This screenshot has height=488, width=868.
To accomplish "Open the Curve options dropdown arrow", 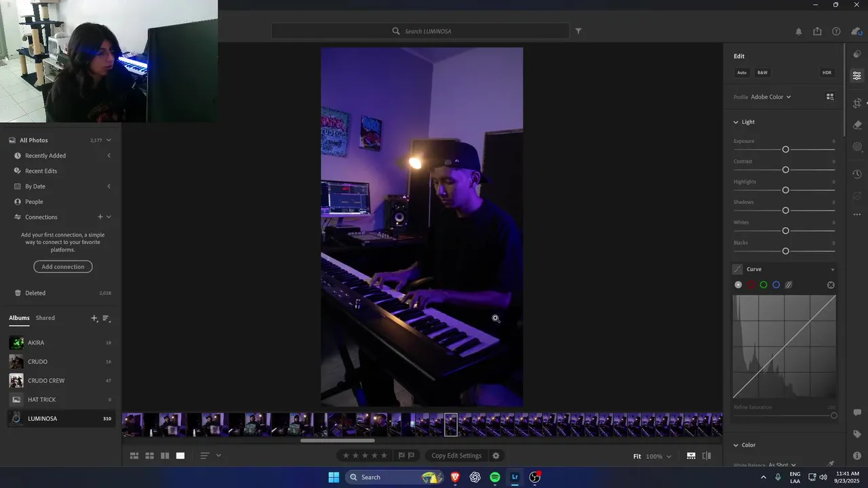I will pos(833,270).
